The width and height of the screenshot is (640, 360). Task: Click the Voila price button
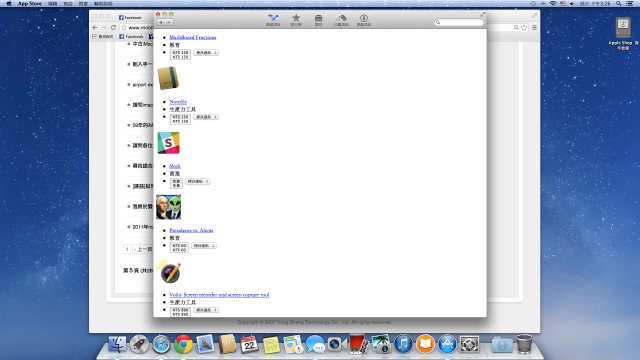pyautogui.click(x=180, y=312)
